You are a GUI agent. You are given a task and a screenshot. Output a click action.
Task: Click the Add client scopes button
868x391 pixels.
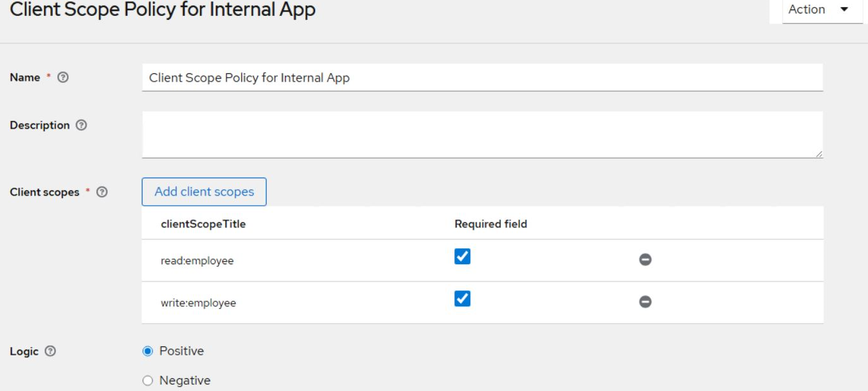pos(204,192)
